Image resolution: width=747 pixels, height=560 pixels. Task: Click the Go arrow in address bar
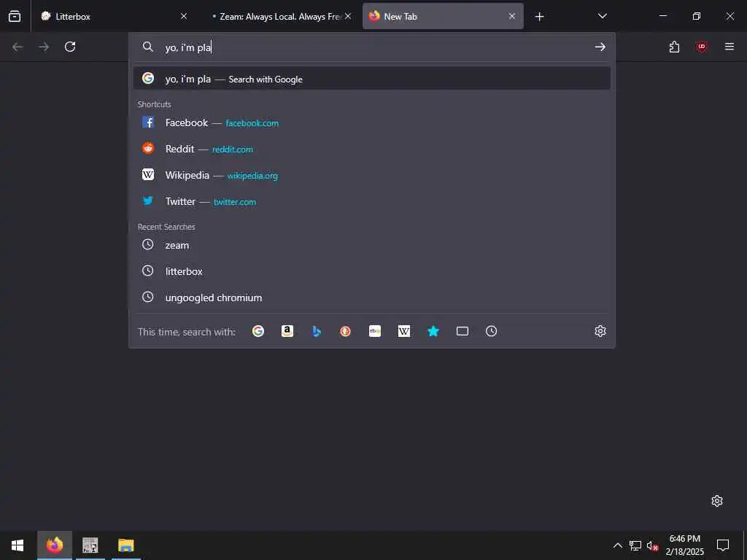point(600,47)
